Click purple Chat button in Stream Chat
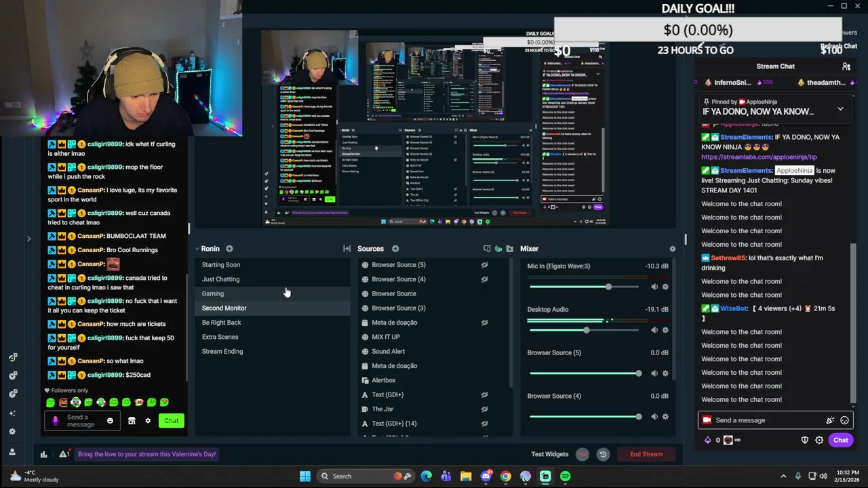868x488 pixels. (x=840, y=440)
